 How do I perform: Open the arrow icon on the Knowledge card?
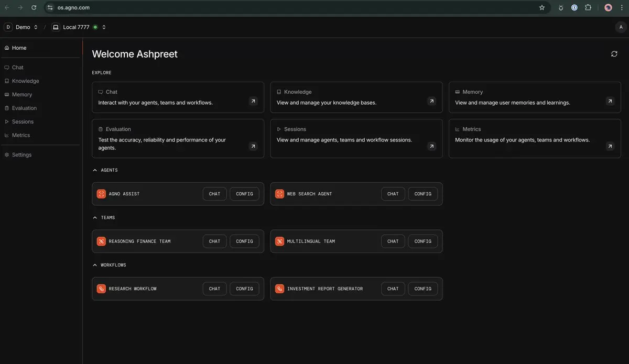(x=431, y=101)
